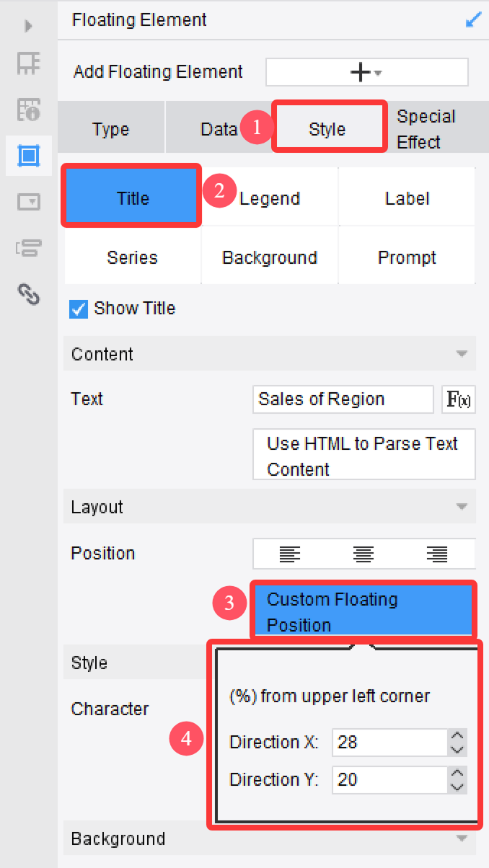Select the dropdown widget icon in sidebar
Screen dimensions: 489x868
tap(29, 202)
